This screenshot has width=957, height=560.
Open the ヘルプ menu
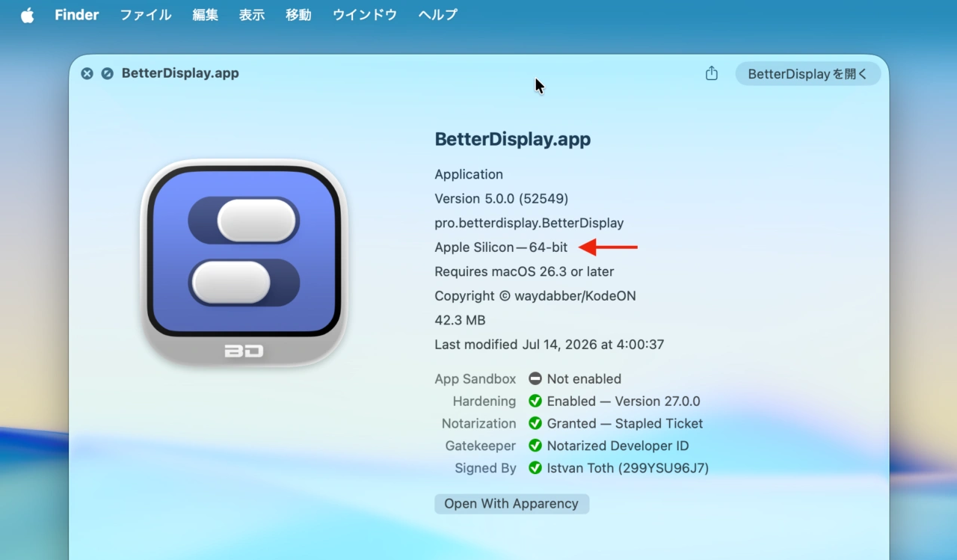[438, 15]
